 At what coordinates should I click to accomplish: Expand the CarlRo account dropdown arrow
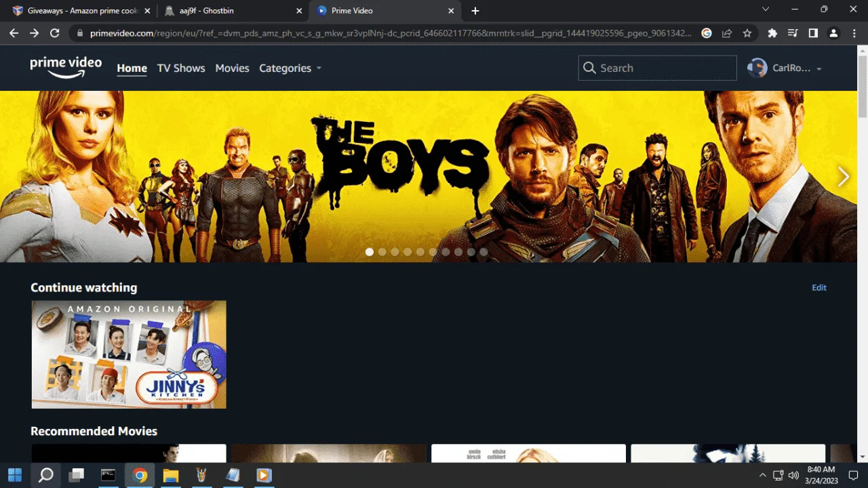(x=819, y=68)
